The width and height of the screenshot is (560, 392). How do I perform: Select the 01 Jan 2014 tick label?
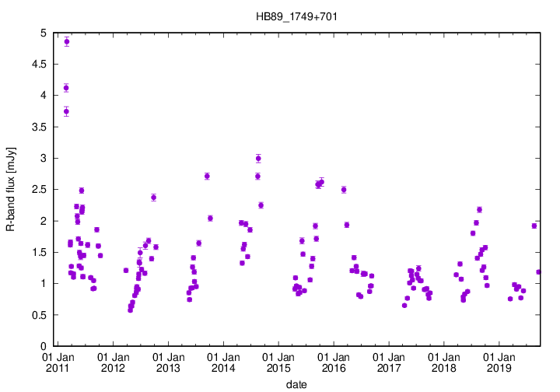223,361
